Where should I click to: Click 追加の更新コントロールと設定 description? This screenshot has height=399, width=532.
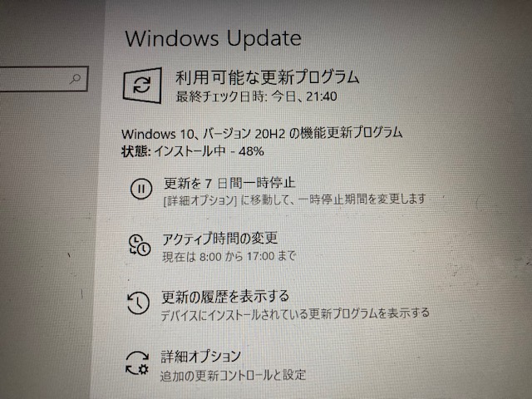[x=233, y=375]
